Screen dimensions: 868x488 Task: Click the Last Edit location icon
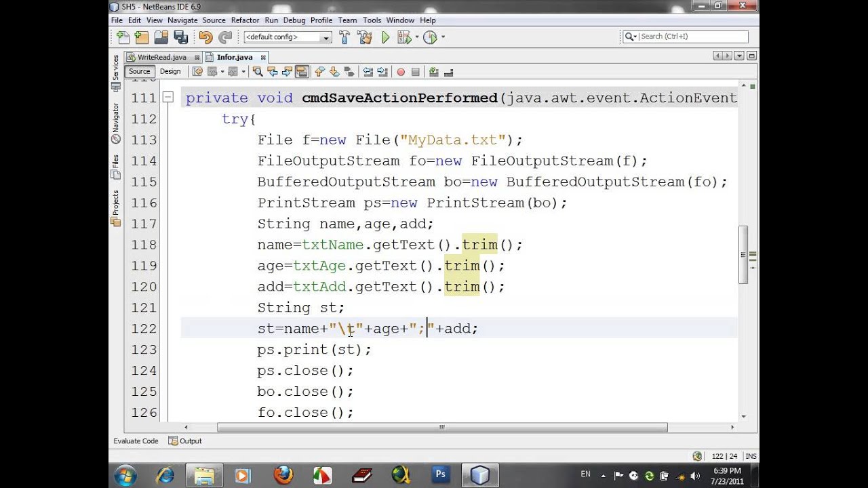click(197, 71)
